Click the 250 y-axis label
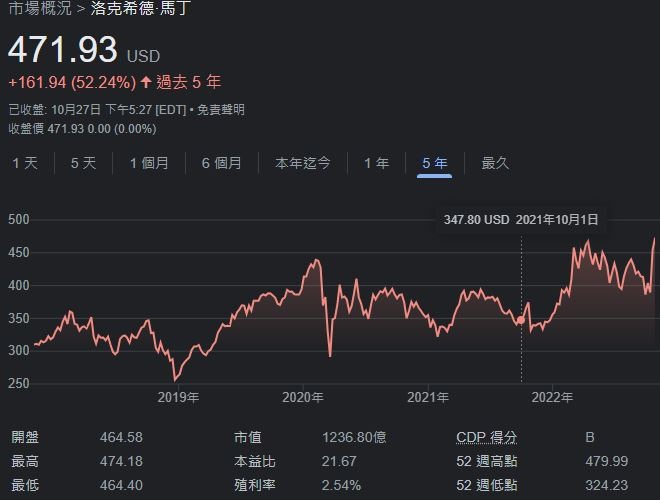Image resolution: width=660 pixels, height=500 pixels. pyautogui.click(x=19, y=383)
